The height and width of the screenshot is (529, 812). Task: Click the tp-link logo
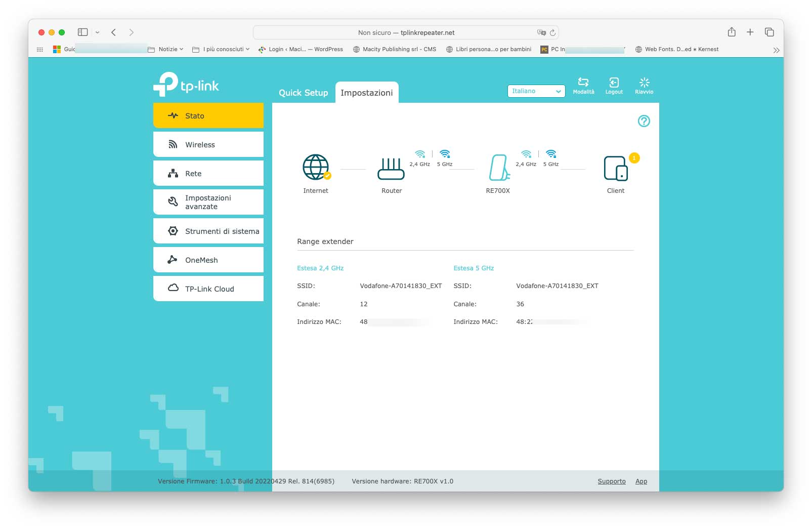(x=186, y=84)
